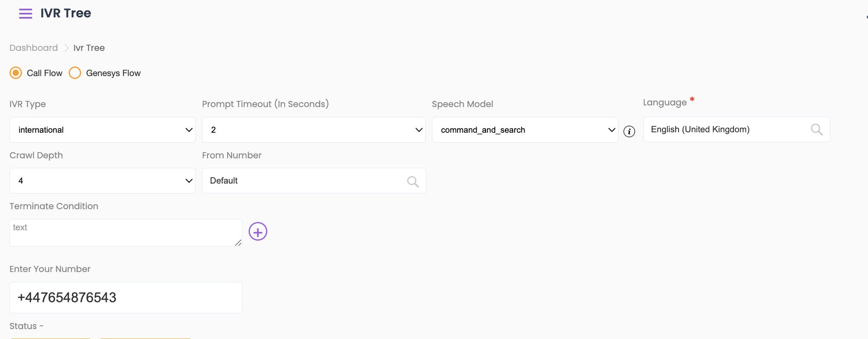Go to Dashboard via breadcrumb
Screen dimensions: 868x339
[x=34, y=48]
